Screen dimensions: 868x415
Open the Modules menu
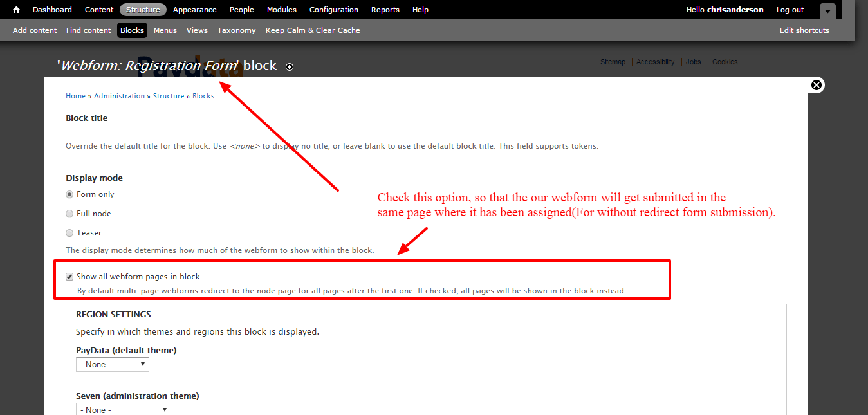click(282, 10)
